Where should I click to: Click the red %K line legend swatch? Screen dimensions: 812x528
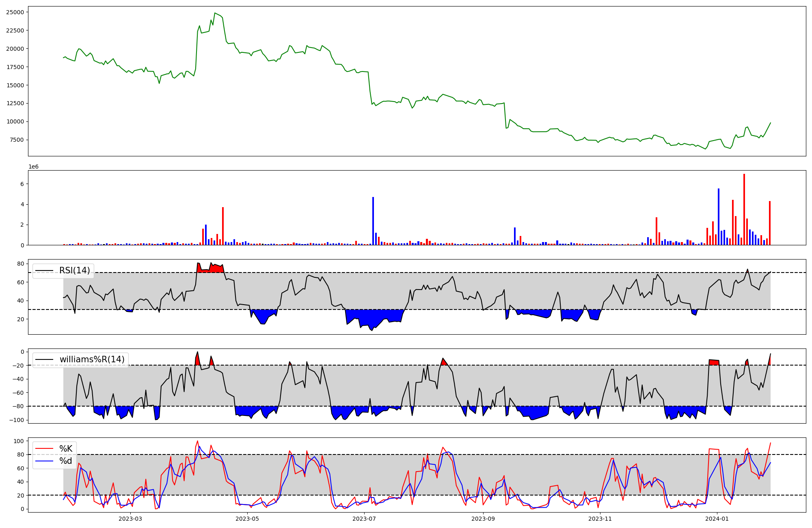tap(44, 448)
